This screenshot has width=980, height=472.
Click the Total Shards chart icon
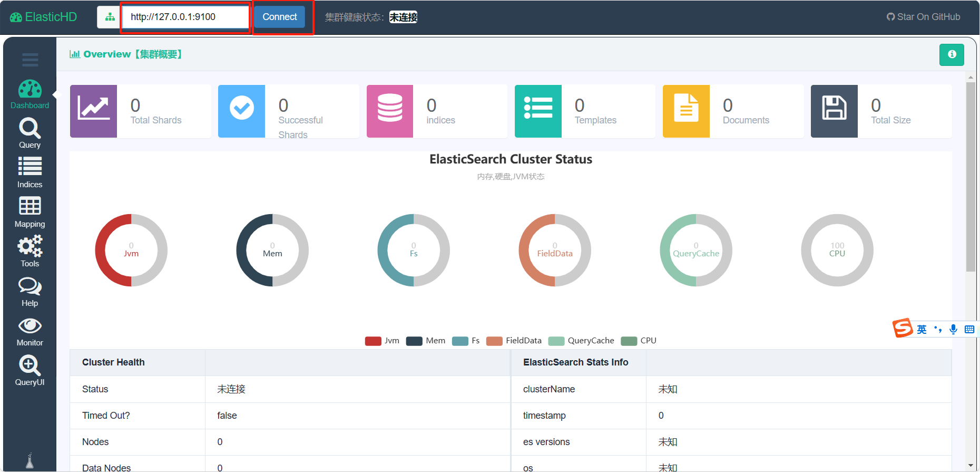coord(93,111)
